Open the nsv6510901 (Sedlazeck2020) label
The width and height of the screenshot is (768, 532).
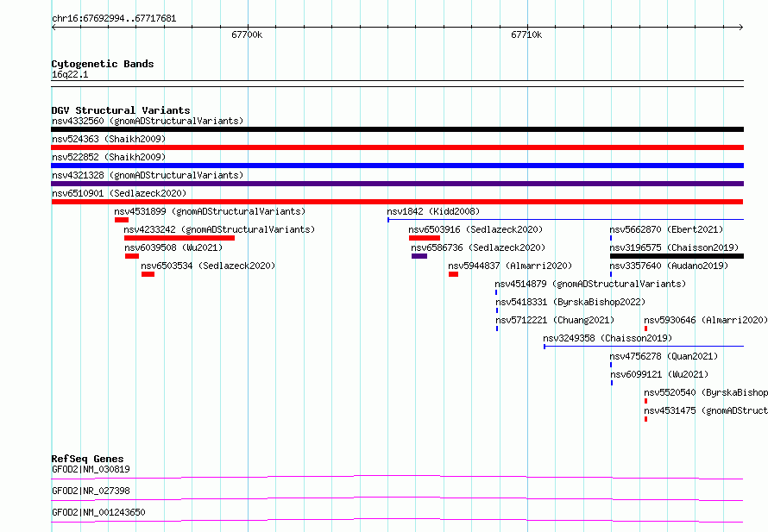(x=119, y=193)
